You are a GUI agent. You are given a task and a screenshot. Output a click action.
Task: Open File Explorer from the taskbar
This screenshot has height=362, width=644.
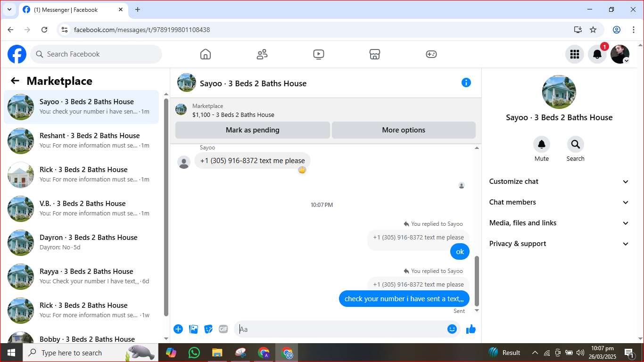tap(217, 353)
